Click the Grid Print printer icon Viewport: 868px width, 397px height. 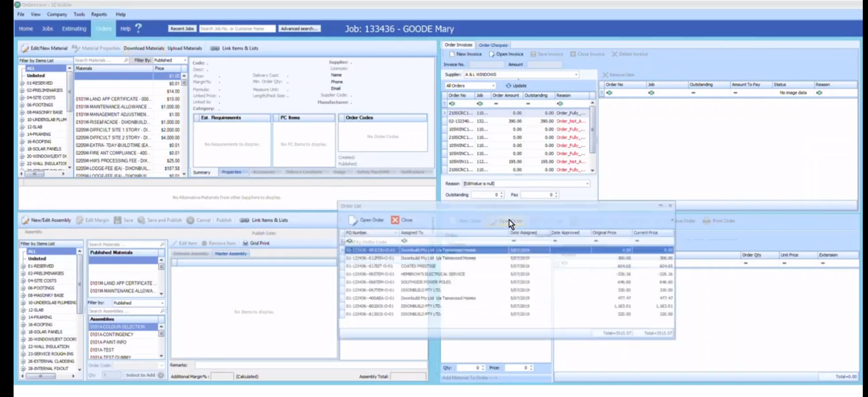245,243
